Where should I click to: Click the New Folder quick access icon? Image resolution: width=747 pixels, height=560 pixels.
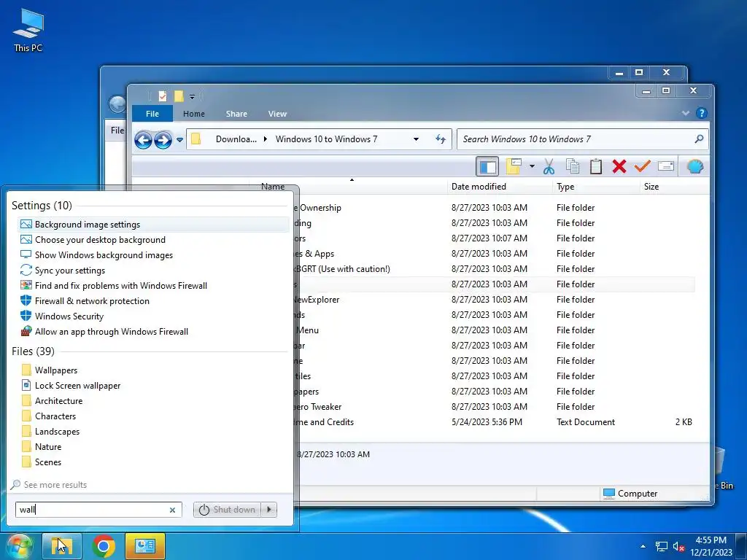click(179, 96)
